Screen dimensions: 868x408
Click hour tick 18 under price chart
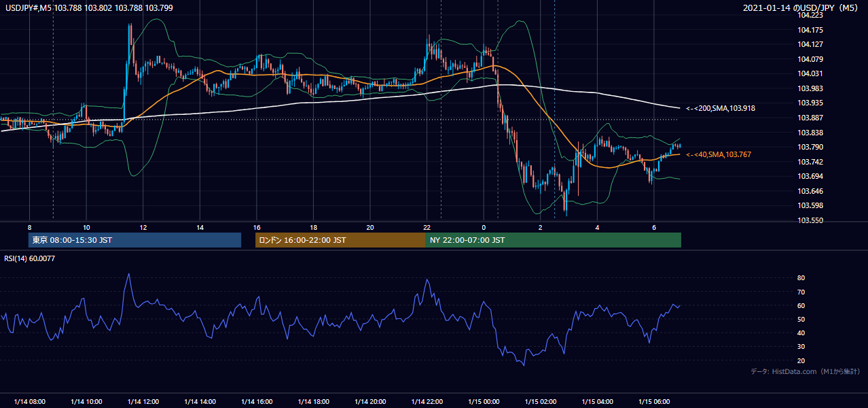[313, 227]
